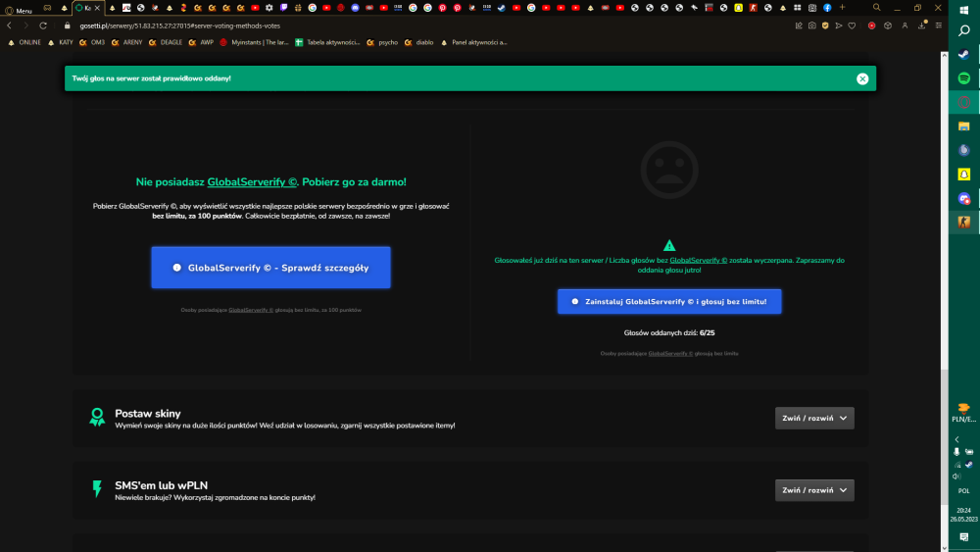
Task: Open the ad blocker shield icon
Action: click(825, 25)
